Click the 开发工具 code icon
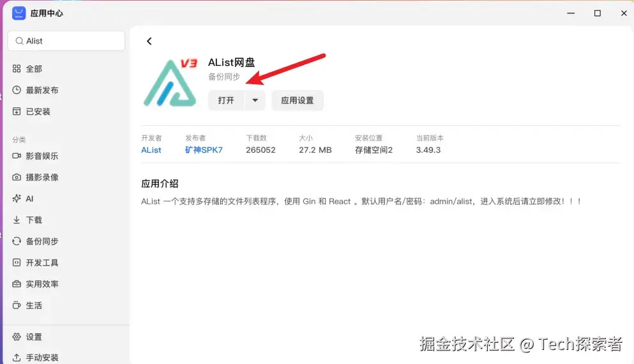Image resolution: width=634 pixels, height=364 pixels. pos(17,262)
